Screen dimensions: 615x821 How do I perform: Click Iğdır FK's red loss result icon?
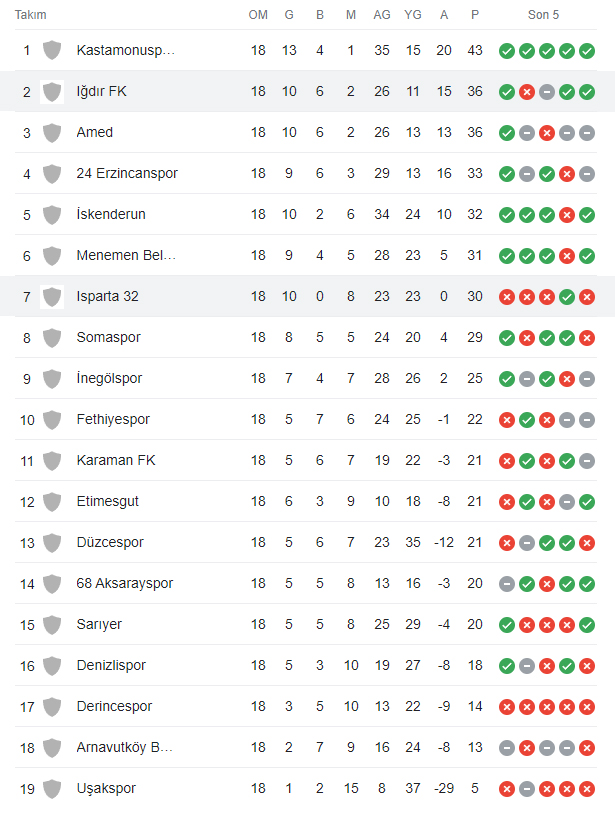tap(527, 92)
